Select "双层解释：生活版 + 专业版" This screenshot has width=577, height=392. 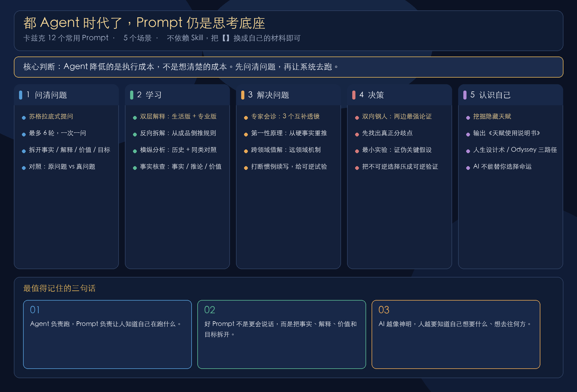pyautogui.click(x=178, y=117)
